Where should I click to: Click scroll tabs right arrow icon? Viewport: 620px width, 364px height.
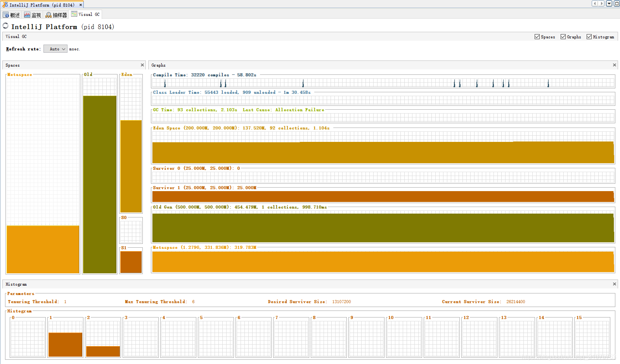click(x=601, y=3)
